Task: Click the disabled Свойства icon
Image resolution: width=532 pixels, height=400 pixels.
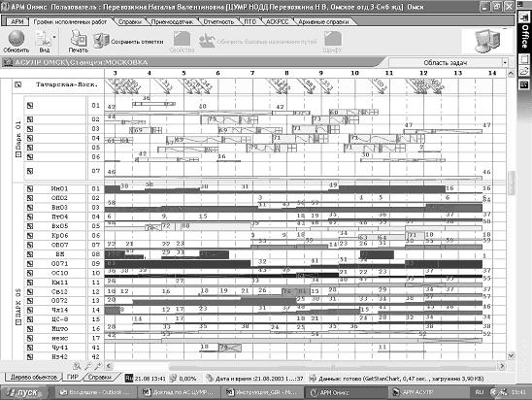Action: (182, 38)
